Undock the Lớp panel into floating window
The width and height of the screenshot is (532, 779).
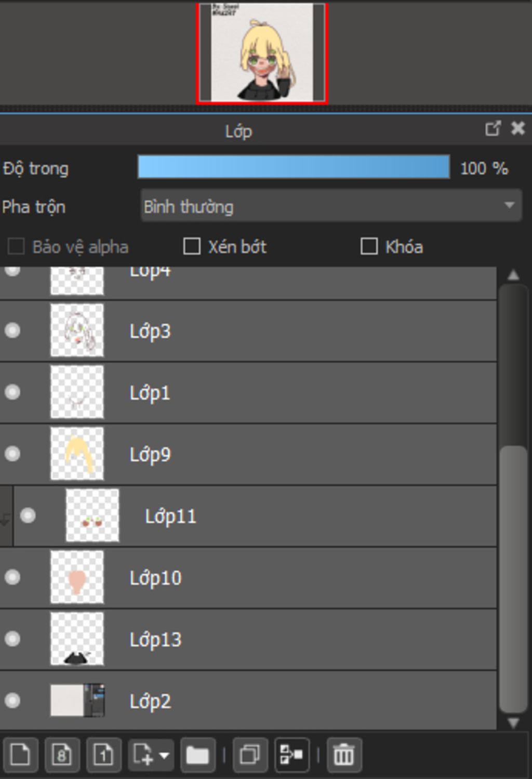[493, 128]
